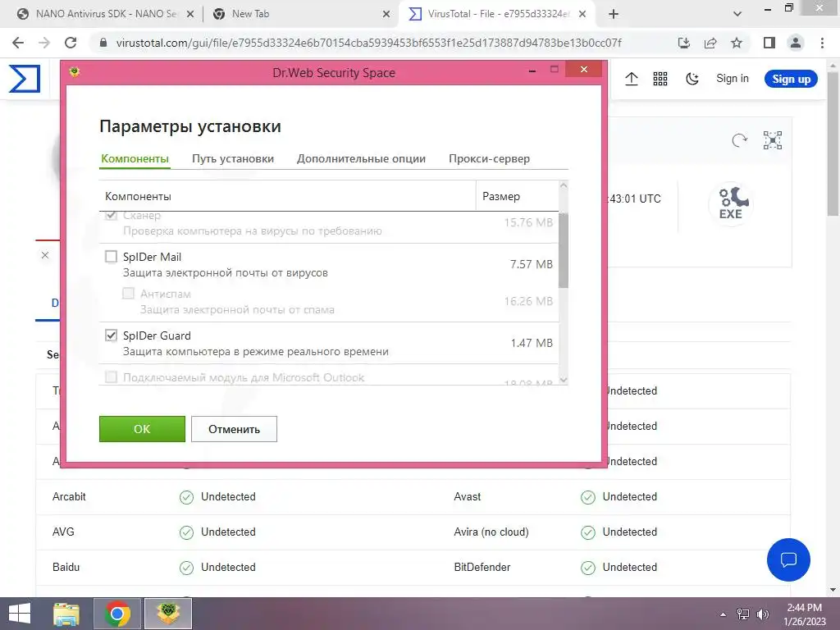Click the Baidu engine name
This screenshot has width=840, height=630.
click(66, 567)
